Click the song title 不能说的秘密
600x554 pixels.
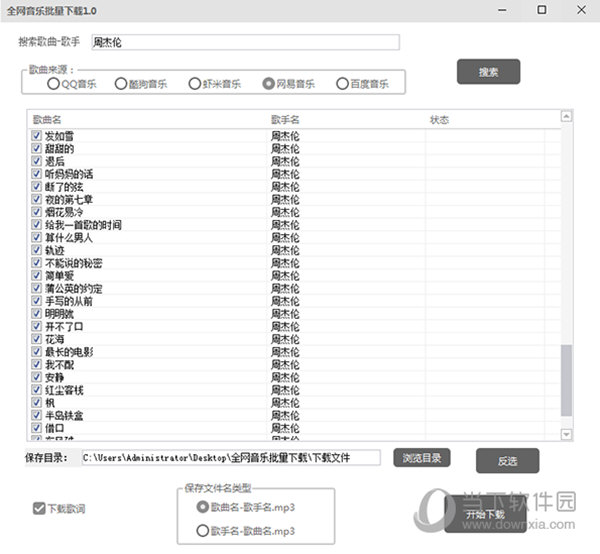73,263
